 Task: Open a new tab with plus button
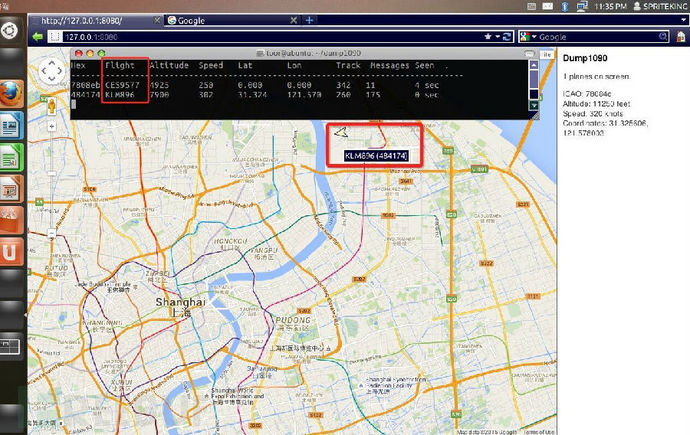point(309,20)
